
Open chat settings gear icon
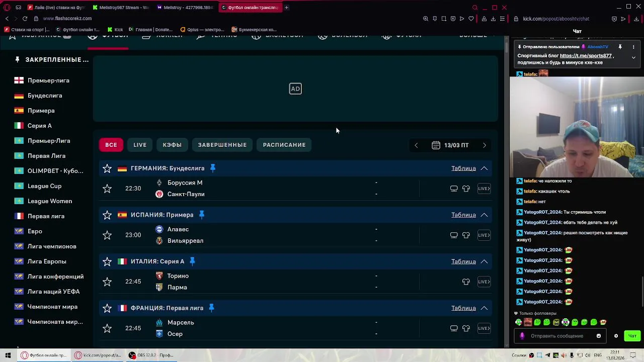click(x=616, y=336)
